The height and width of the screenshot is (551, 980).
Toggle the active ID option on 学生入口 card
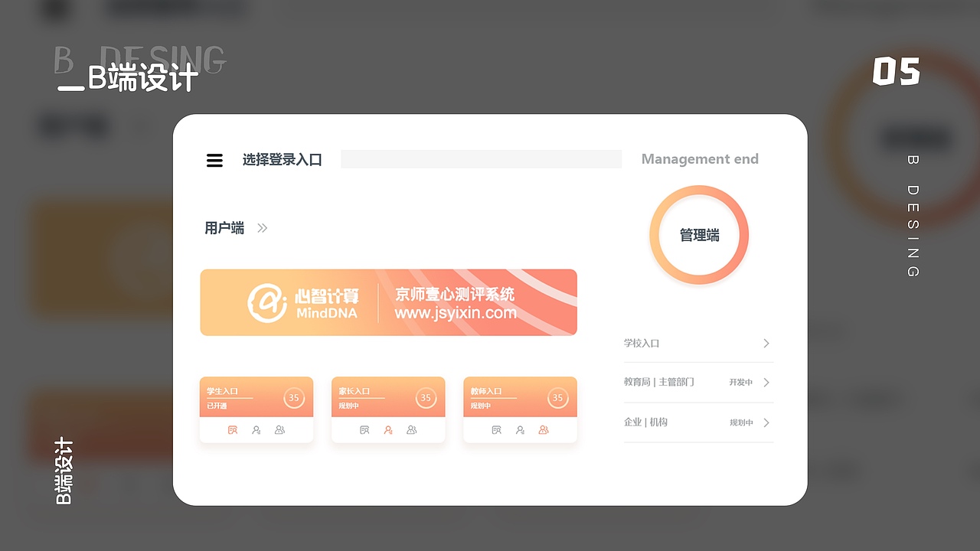232,430
